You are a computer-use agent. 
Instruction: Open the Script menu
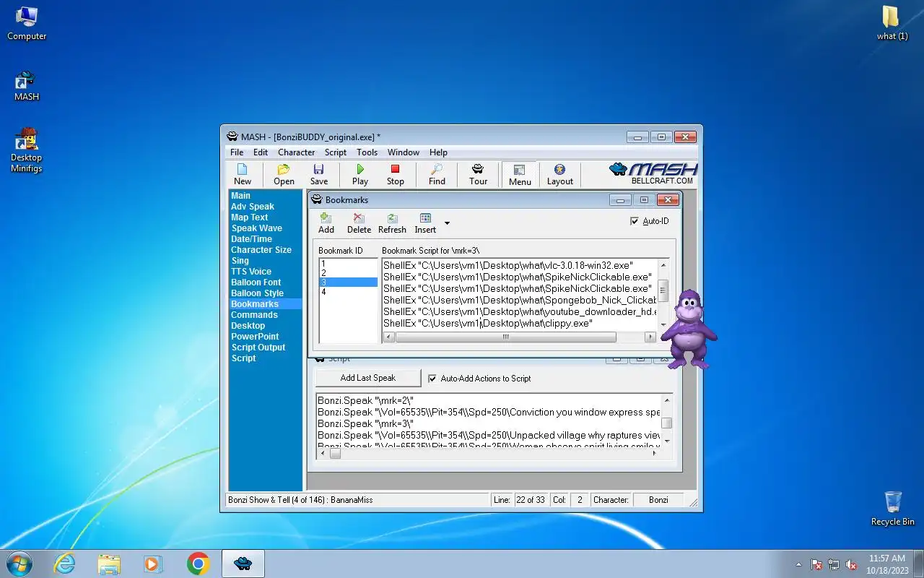click(336, 152)
